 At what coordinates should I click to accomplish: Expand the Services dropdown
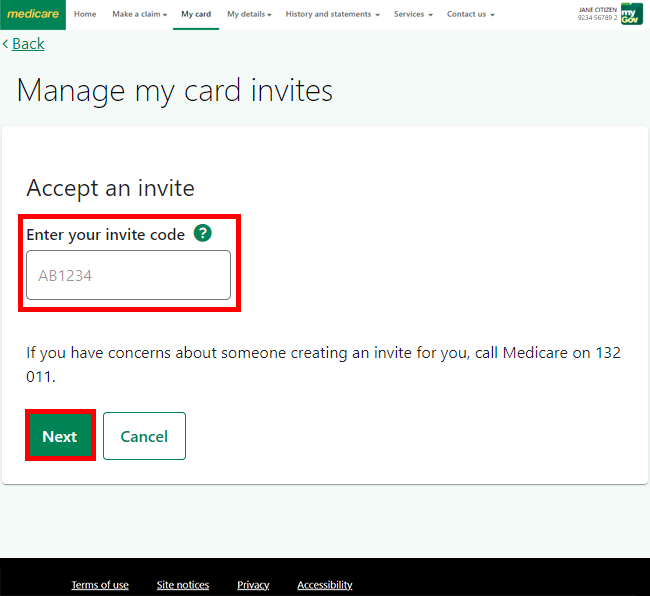click(413, 15)
